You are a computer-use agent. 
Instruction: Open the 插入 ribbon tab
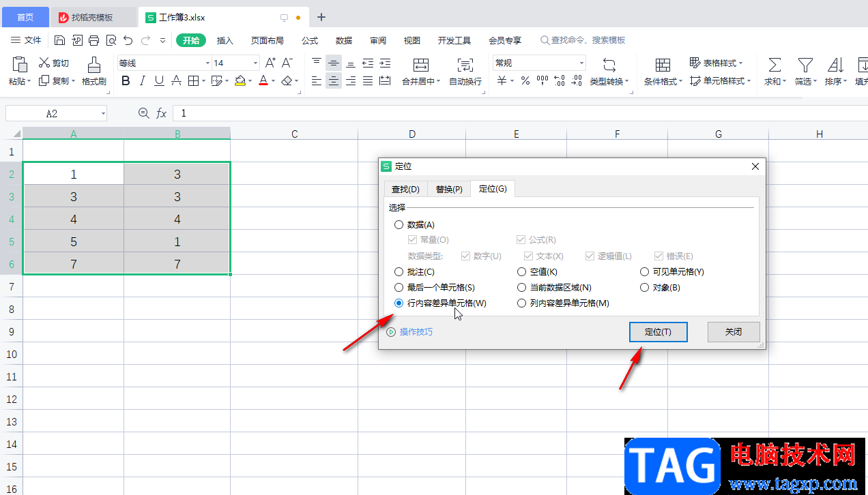pyautogui.click(x=225, y=40)
